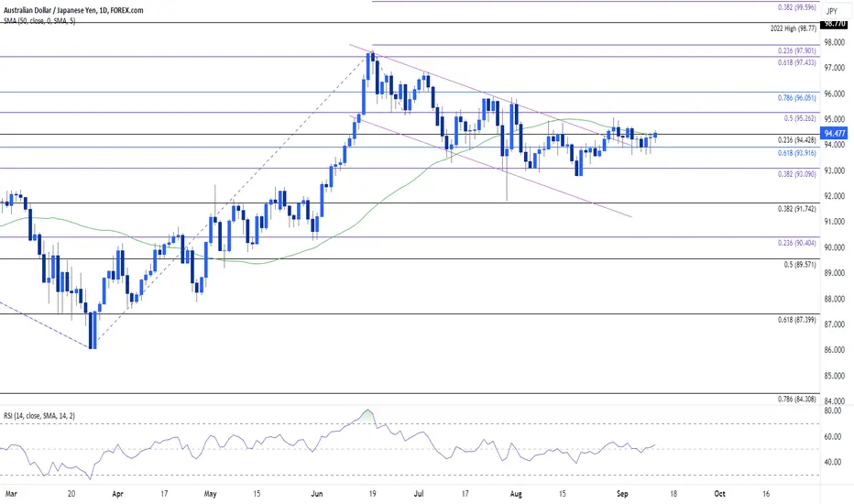This screenshot has width=854, height=504.
Task: Click the Mar label on time axis
Action: click(x=11, y=494)
